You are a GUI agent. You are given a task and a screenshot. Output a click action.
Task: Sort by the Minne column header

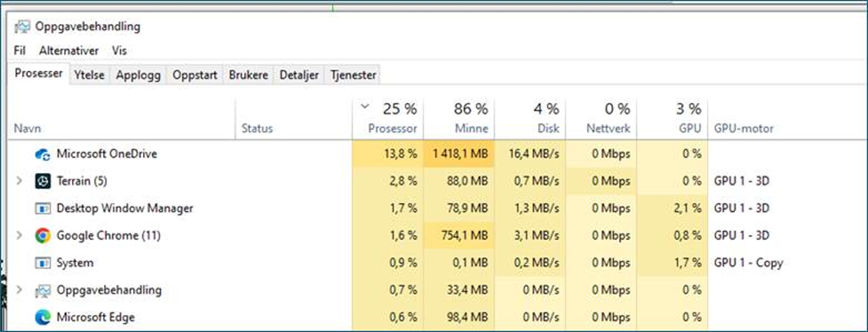(x=471, y=129)
